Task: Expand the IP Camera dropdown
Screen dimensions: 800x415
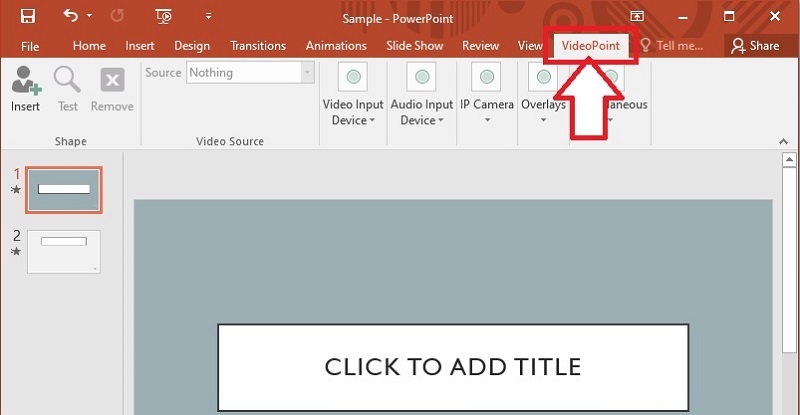Action: [487, 97]
